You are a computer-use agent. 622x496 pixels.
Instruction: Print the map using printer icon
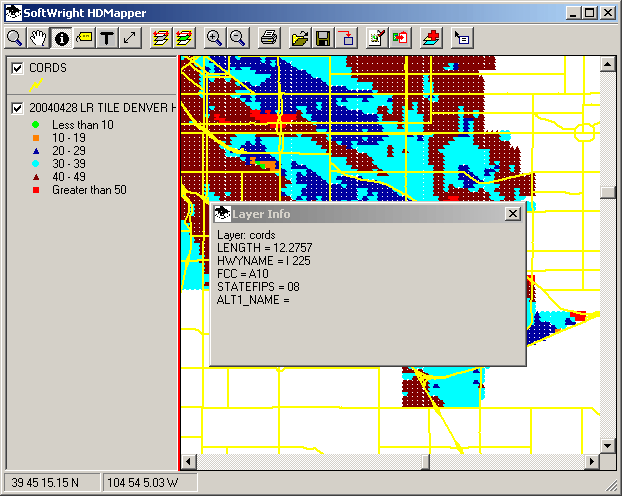tap(269, 38)
